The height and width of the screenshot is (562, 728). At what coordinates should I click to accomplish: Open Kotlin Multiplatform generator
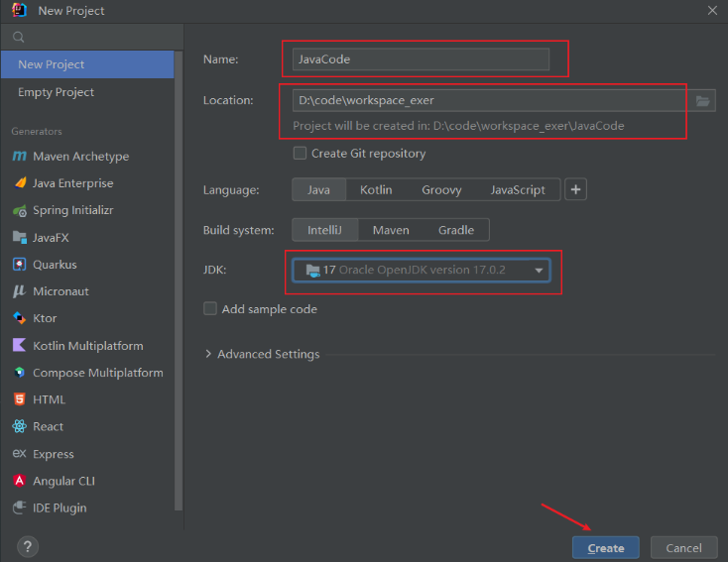pos(87,345)
